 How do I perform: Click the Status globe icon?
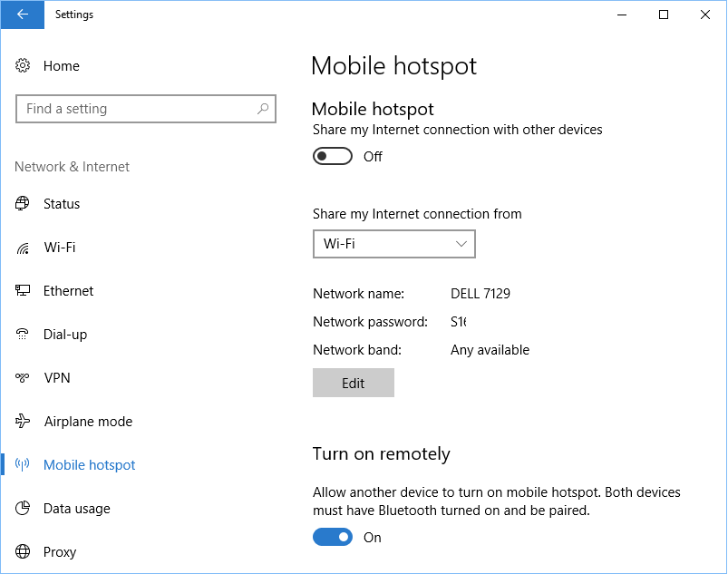tap(23, 203)
